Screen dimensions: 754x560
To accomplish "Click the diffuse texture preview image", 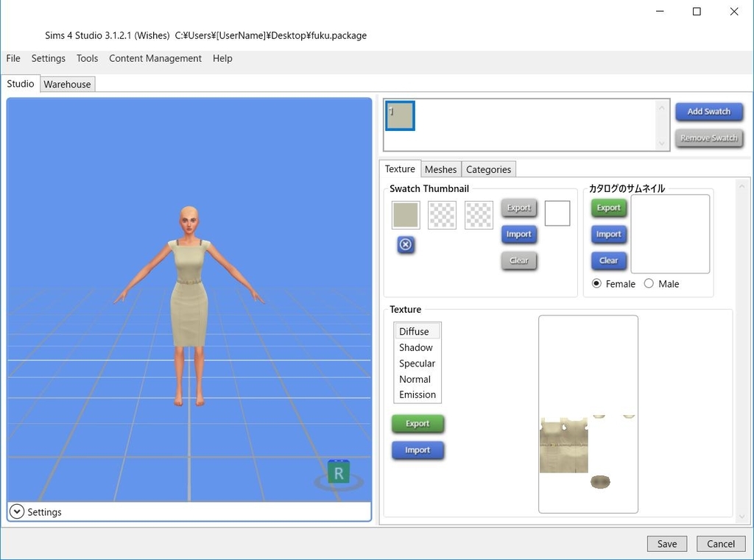I will [588, 414].
